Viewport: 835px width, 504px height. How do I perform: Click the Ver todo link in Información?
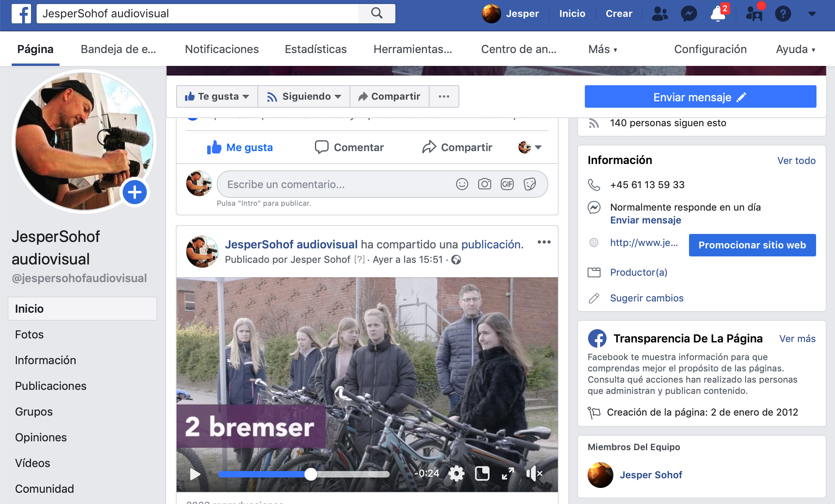[x=796, y=161]
